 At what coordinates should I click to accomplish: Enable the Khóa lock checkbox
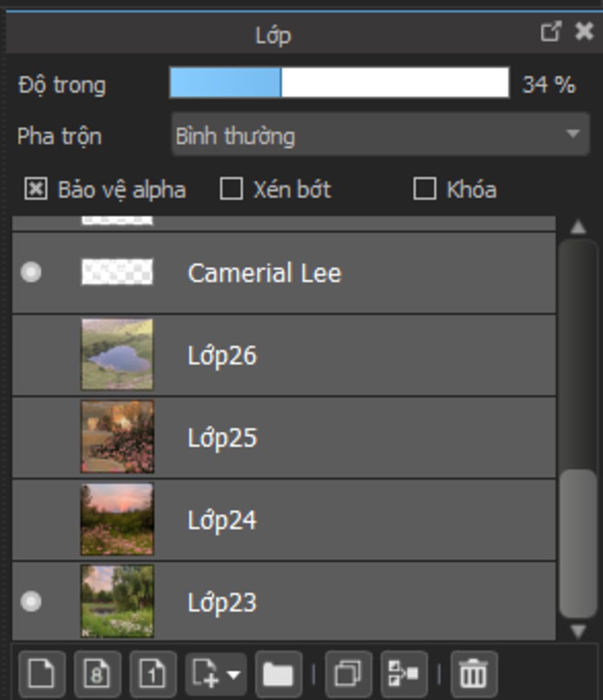[425, 189]
